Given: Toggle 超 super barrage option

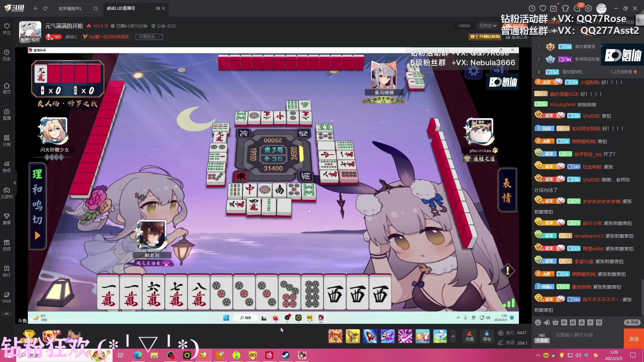Looking at the screenshot, I should (x=573, y=322).
